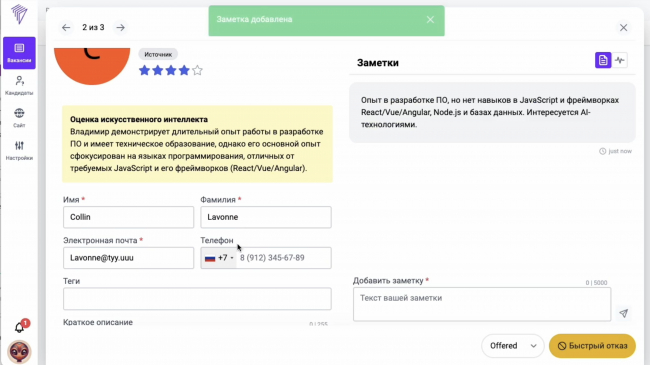Focus the Добавить заметку text area
This screenshot has height=365, width=650.
pyautogui.click(x=482, y=304)
